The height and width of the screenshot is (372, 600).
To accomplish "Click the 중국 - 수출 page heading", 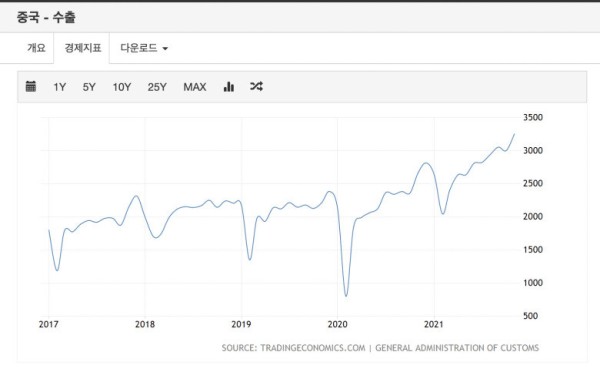I will click(x=46, y=17).
